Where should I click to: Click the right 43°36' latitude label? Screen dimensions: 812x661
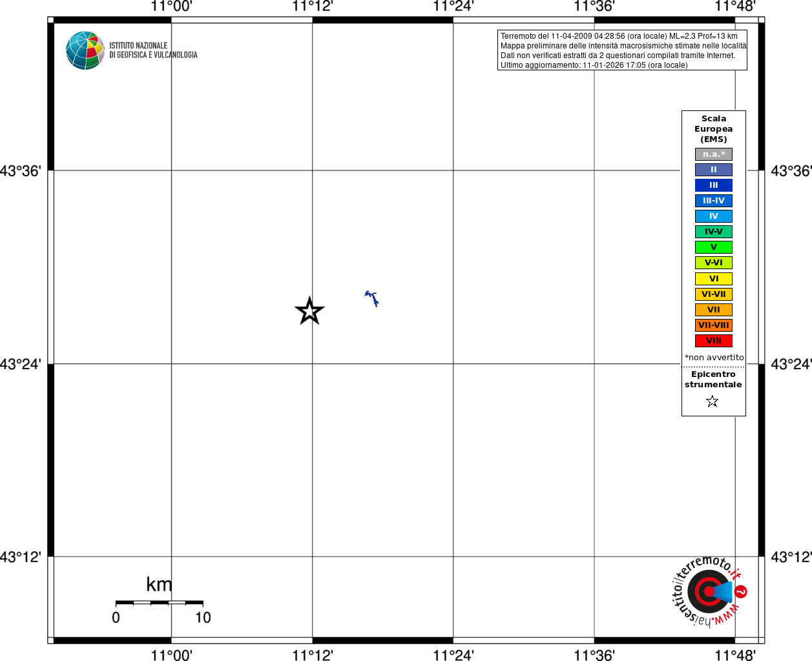(791, 171)
